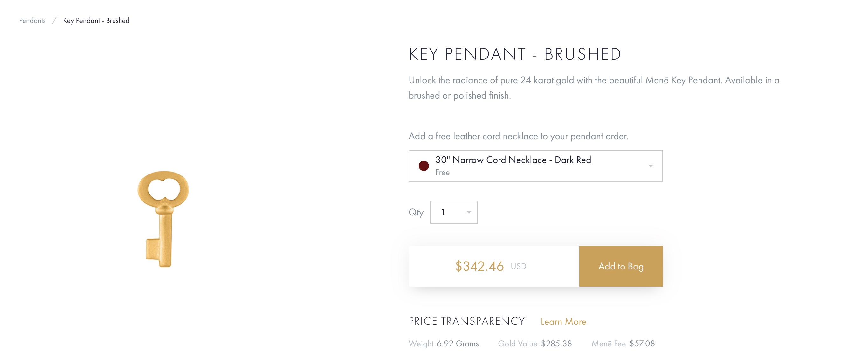
Task: Click the small arrow in Qty box
Action: (468, 212)
